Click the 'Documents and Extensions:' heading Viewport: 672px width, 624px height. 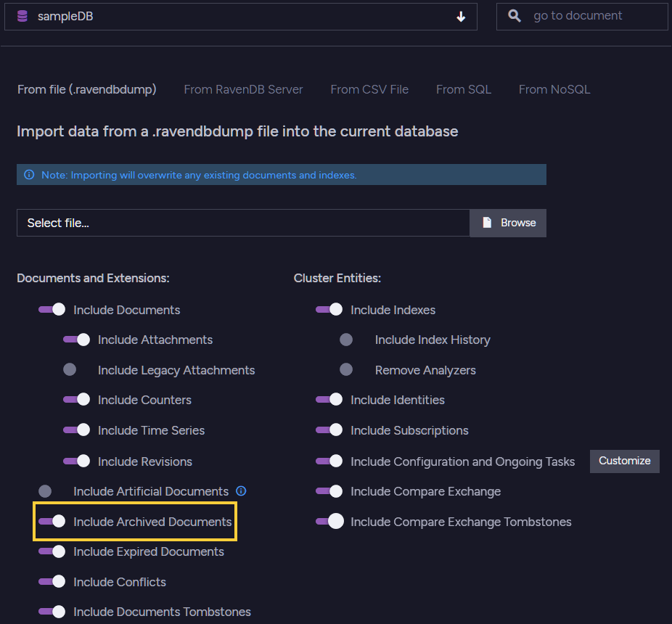[x=93, y=278]
